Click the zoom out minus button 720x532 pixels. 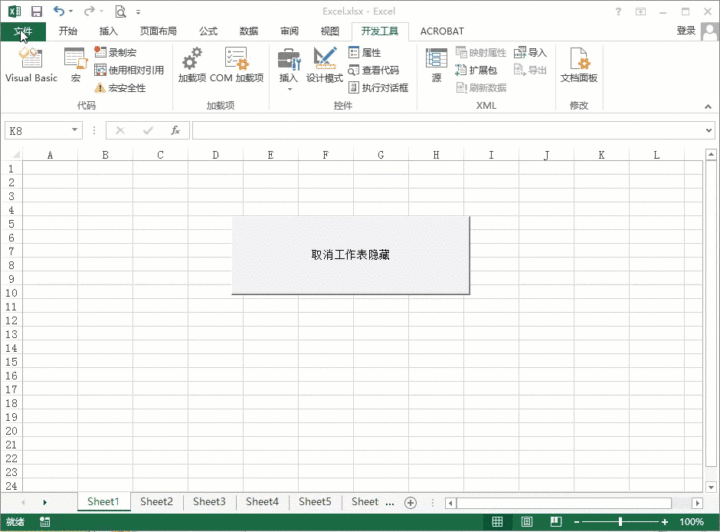point(577,522)
